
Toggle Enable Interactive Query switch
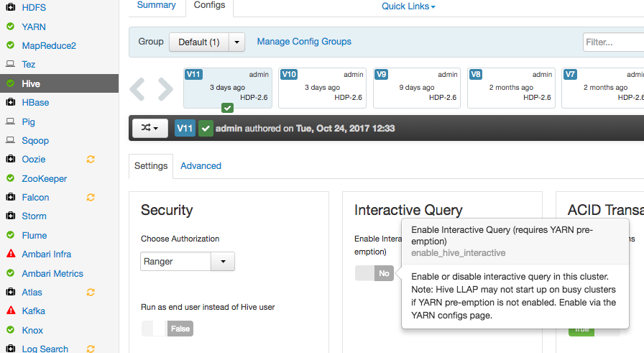coord(374,273)
